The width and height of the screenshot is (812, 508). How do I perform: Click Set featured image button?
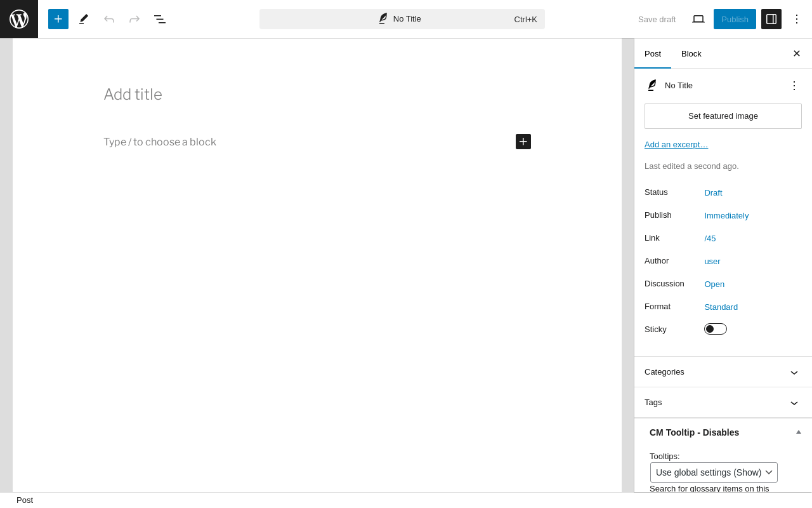pyautogui.click(x=723, y=116)
